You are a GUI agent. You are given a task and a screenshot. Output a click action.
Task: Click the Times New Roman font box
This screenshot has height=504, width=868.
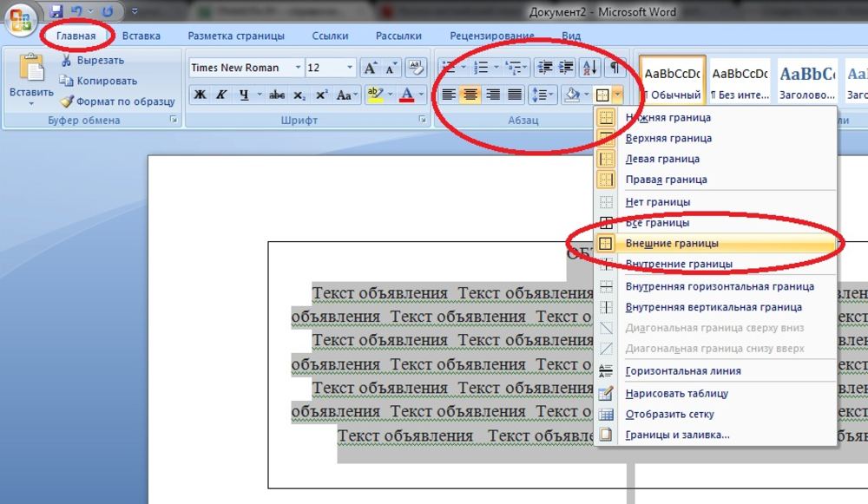click(x=240, y=68)
